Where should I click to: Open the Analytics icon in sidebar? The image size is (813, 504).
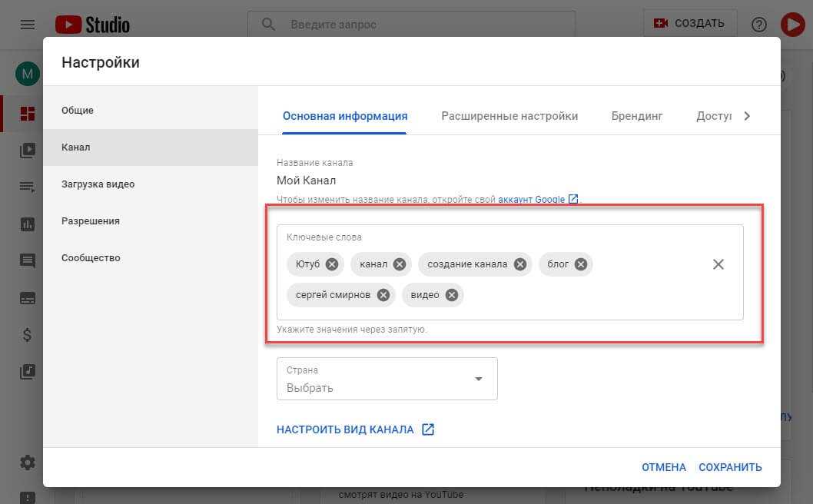(x=28, y=224)
